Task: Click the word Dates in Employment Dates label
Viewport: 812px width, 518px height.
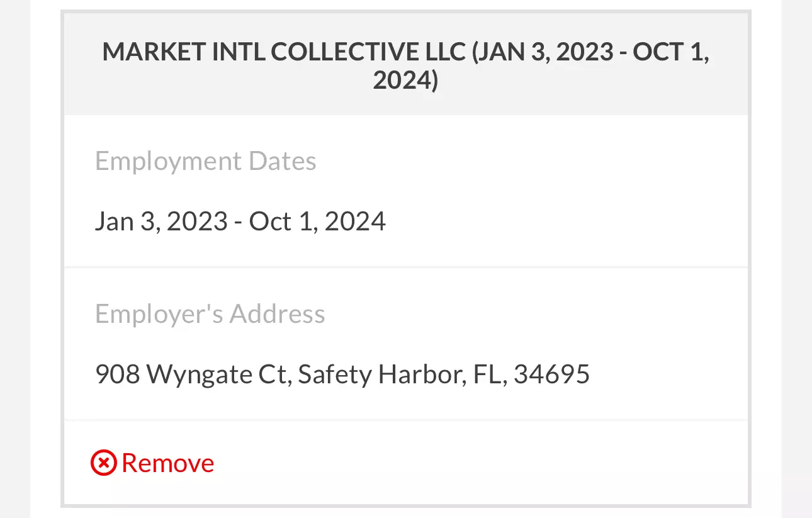Action: (x=283, y=161)
